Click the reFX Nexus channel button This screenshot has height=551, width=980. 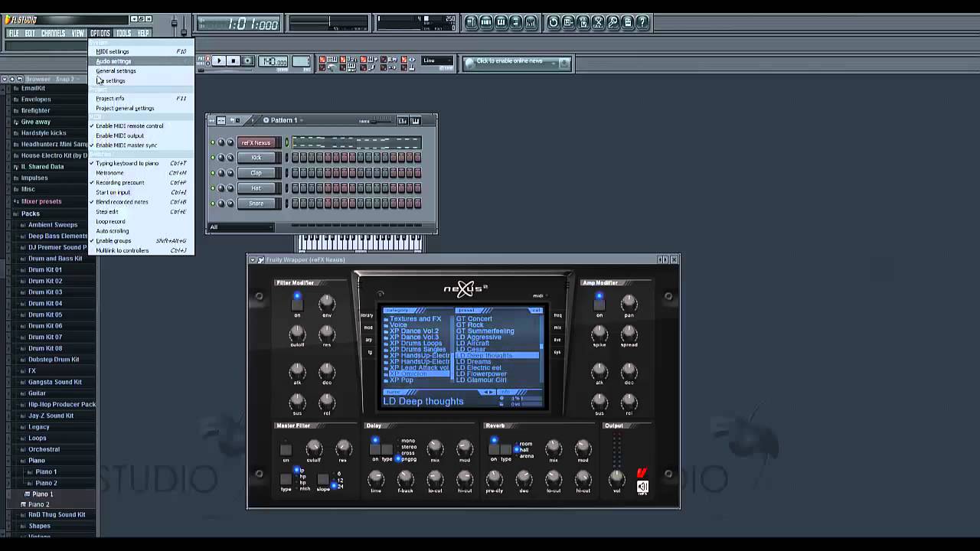coord(256,142)
